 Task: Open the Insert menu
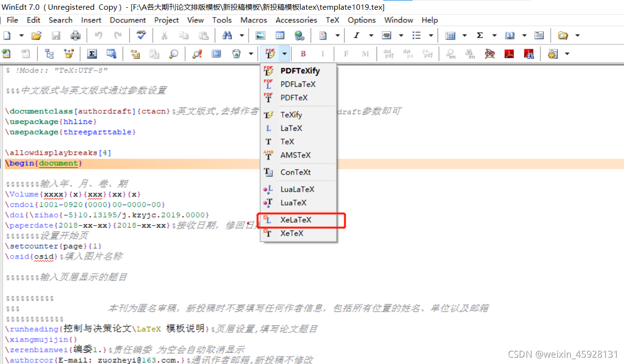click(x=91, y=20)
